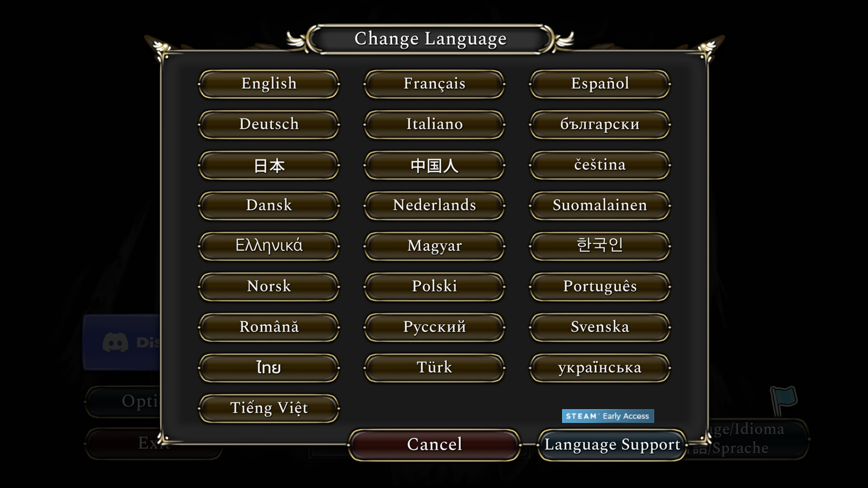Set language to Tiếng Việt
The width and height of the screenshot is (868, 488).
269,407
